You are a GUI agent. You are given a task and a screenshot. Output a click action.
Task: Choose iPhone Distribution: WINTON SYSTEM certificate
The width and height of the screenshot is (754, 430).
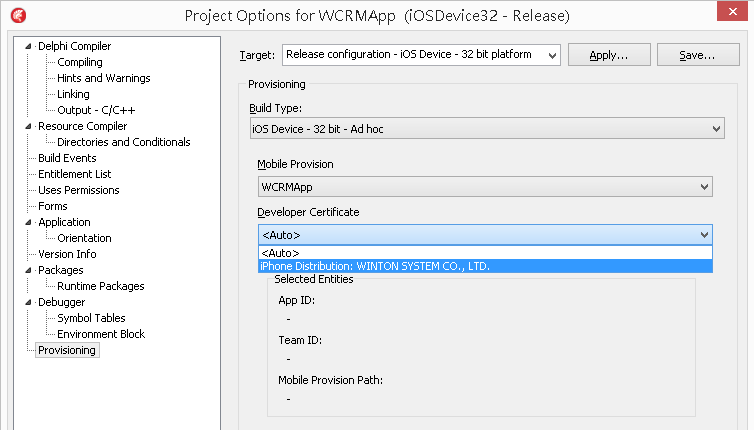[x=485, y=266]
